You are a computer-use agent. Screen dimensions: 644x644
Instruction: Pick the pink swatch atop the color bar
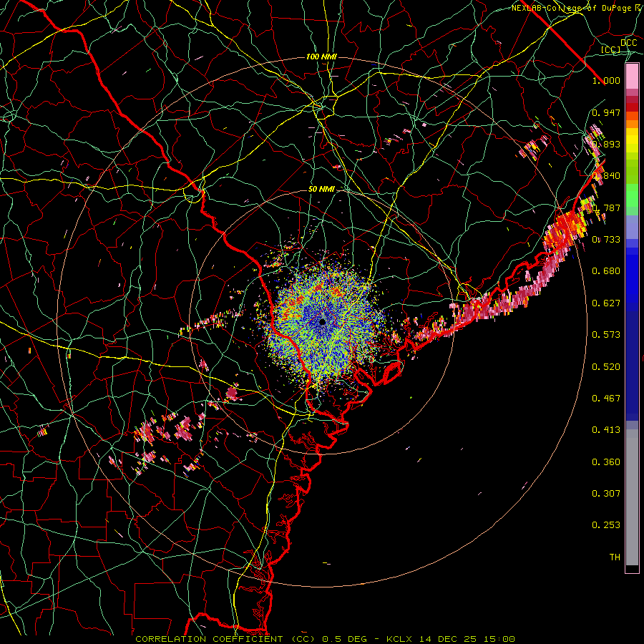632,76
